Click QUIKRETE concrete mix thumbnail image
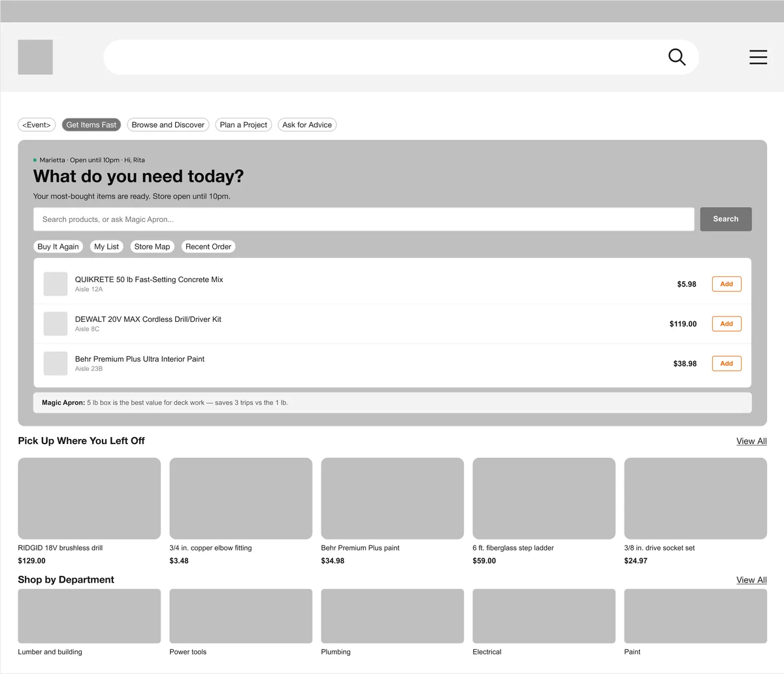784x674 pixels. [56, 284]
